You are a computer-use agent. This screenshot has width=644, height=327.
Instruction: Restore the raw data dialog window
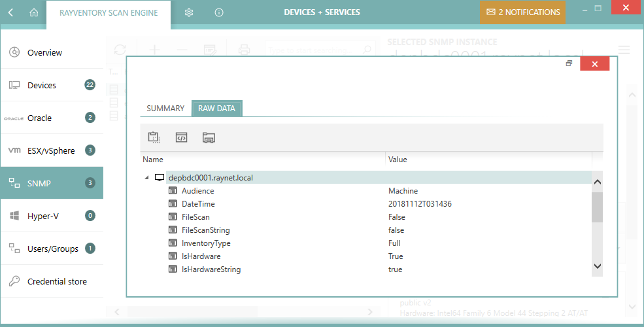(x=569, y=63)
